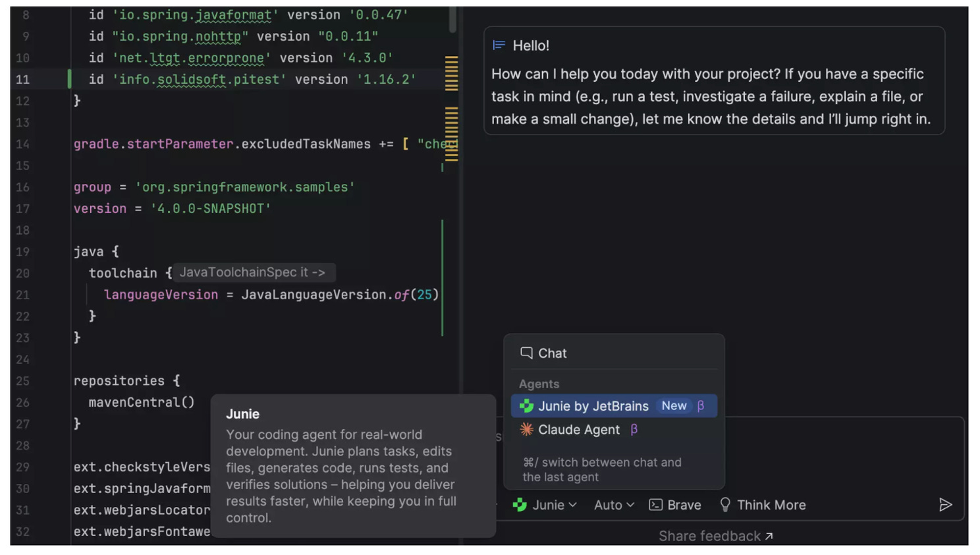Click line number 19 in the gutter
980x555 pixels.
pyautogui.click(x=22, y=252)
